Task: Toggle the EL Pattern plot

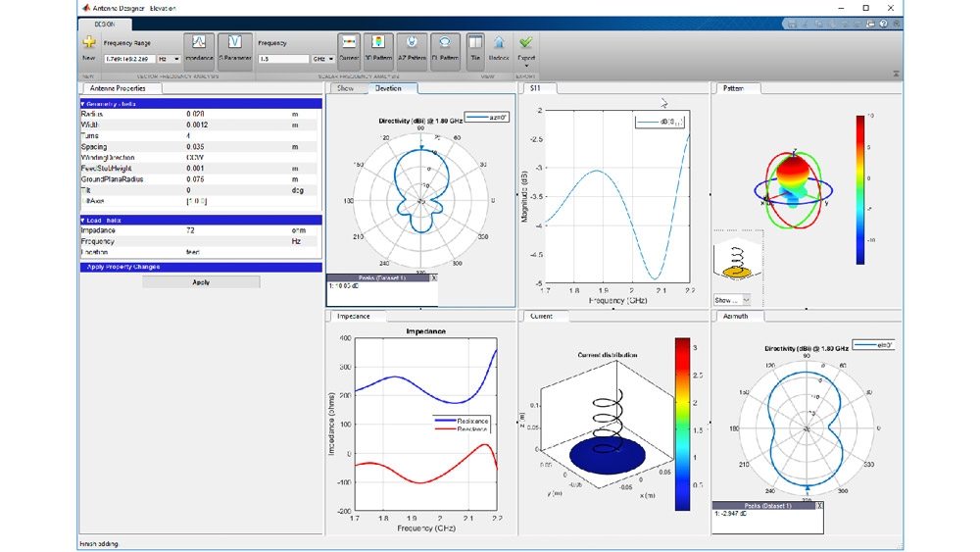Action: (x=446, y=47)
